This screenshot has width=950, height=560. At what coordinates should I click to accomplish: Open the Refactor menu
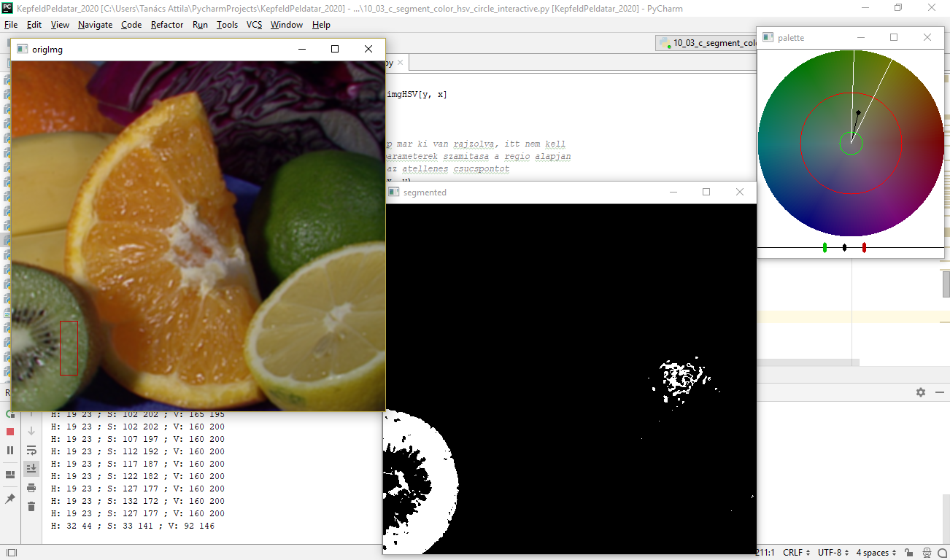pyautogui.click(x=167, y=24)
